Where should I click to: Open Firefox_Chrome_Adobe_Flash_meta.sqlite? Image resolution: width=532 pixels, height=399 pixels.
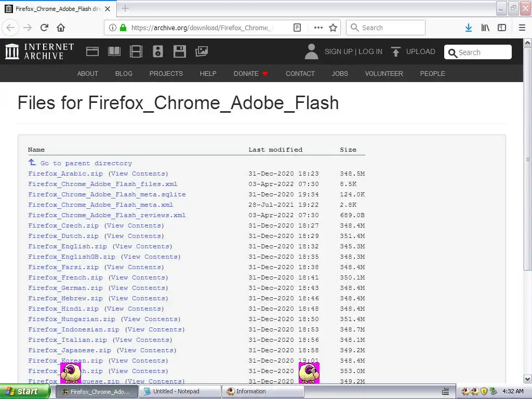point(107,194)
